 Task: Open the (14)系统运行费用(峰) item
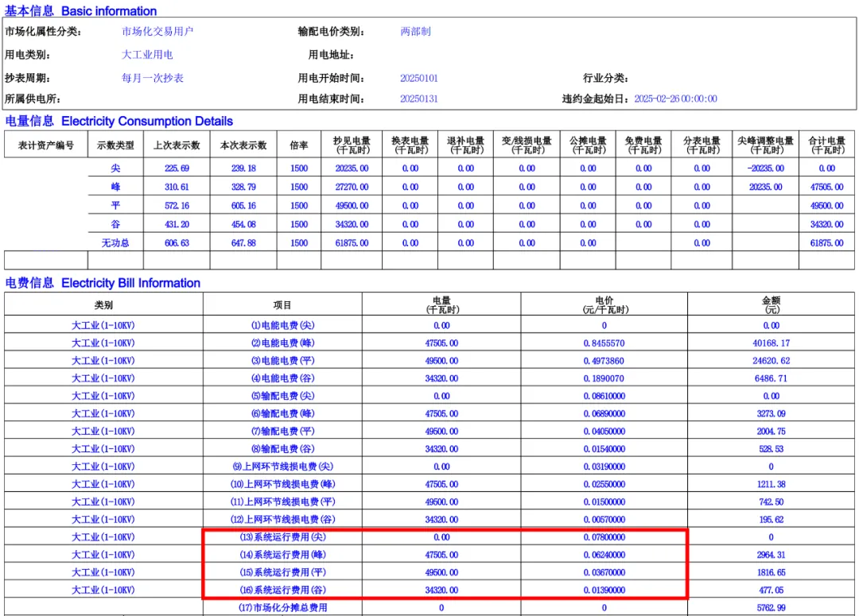point(282,555)
